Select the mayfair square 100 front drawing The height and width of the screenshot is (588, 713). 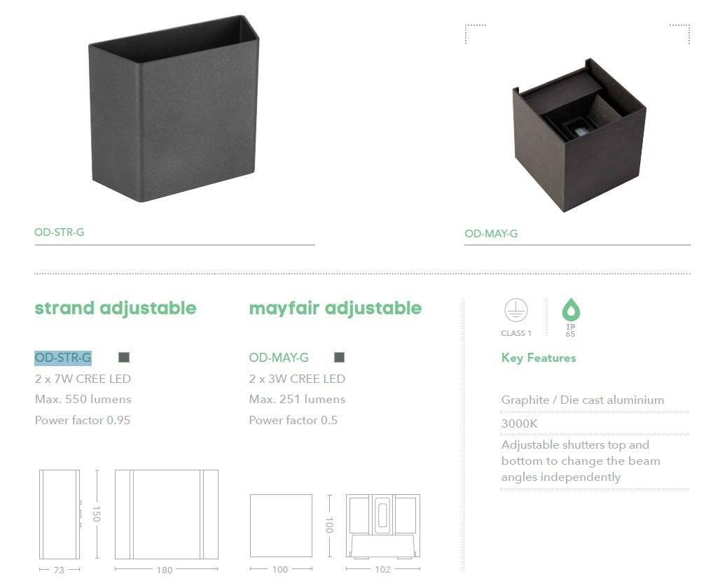281,526
